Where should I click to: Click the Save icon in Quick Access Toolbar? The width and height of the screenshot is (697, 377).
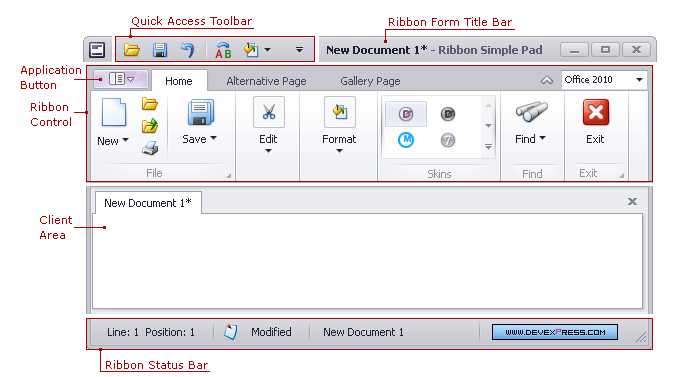click(x=160, y=50)
